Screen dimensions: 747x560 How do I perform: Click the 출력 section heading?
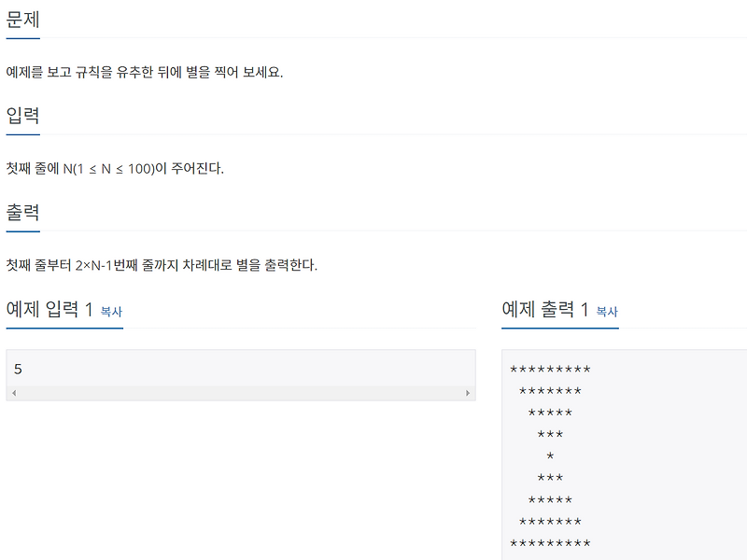click(24, 213)
